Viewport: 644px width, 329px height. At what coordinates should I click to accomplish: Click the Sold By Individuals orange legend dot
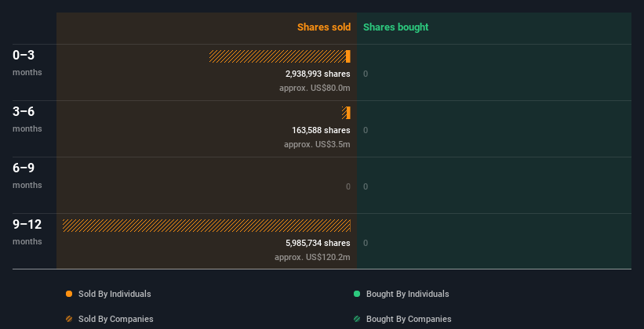click(x=69, y=294)
